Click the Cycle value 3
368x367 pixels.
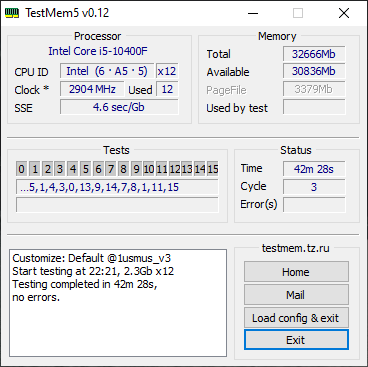(314, 187)
